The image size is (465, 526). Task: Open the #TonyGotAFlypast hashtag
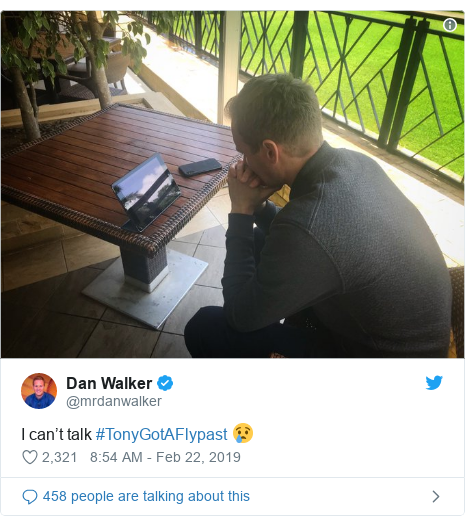tap(162, 434)
